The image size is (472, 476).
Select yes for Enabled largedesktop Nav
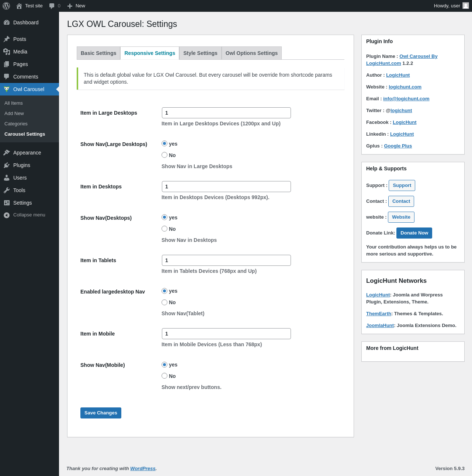tap(164, 291)
